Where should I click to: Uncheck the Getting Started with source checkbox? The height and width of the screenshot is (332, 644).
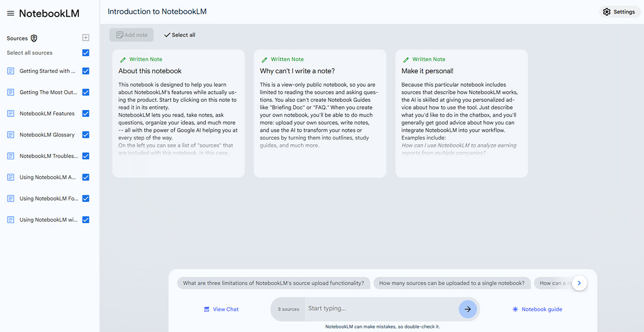86,71
